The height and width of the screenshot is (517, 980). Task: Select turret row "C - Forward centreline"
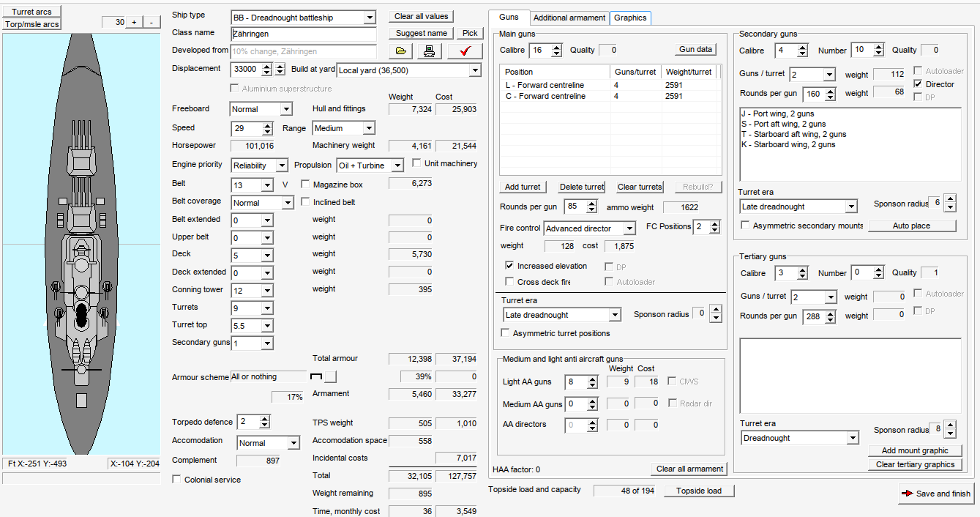[x=609, y=96]
